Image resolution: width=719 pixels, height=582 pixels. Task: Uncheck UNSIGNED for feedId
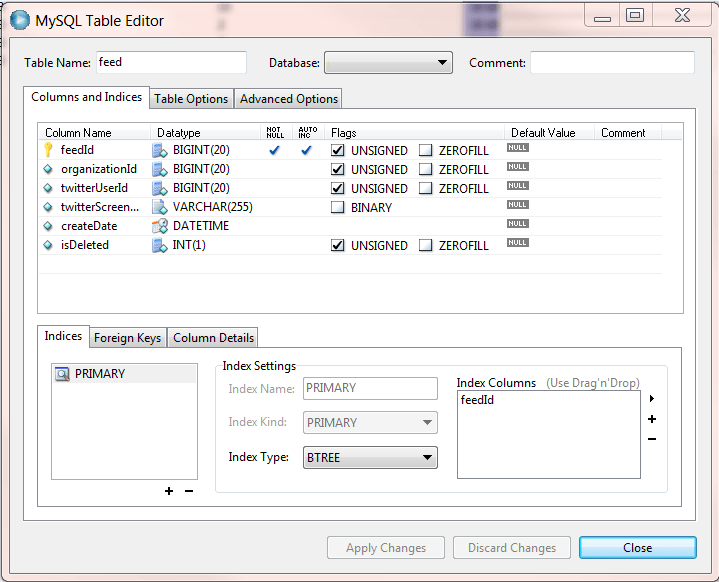[337, 150]
